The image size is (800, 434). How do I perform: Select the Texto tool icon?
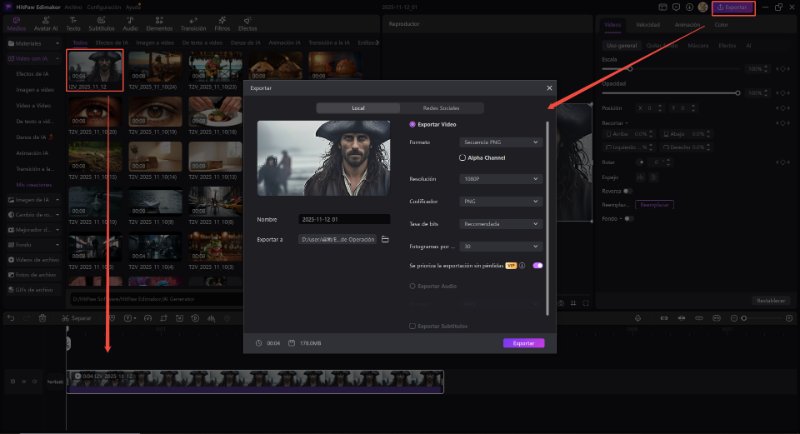73,24
